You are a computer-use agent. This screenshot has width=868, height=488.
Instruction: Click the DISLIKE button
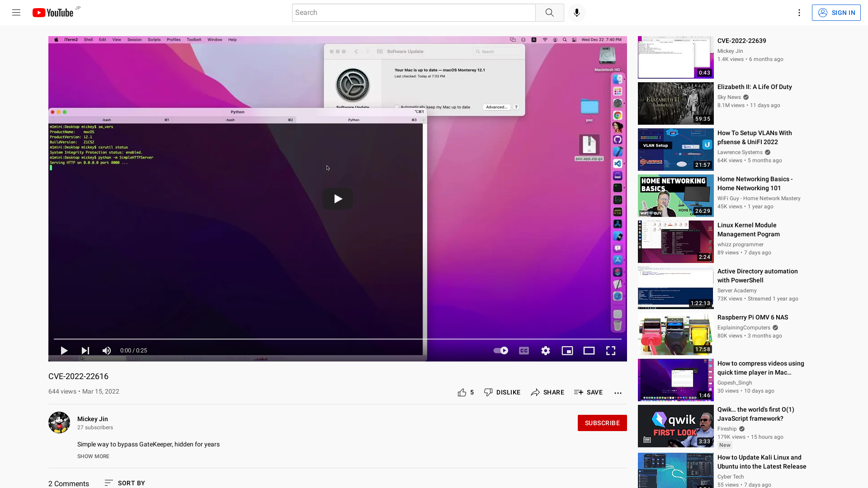502,392
